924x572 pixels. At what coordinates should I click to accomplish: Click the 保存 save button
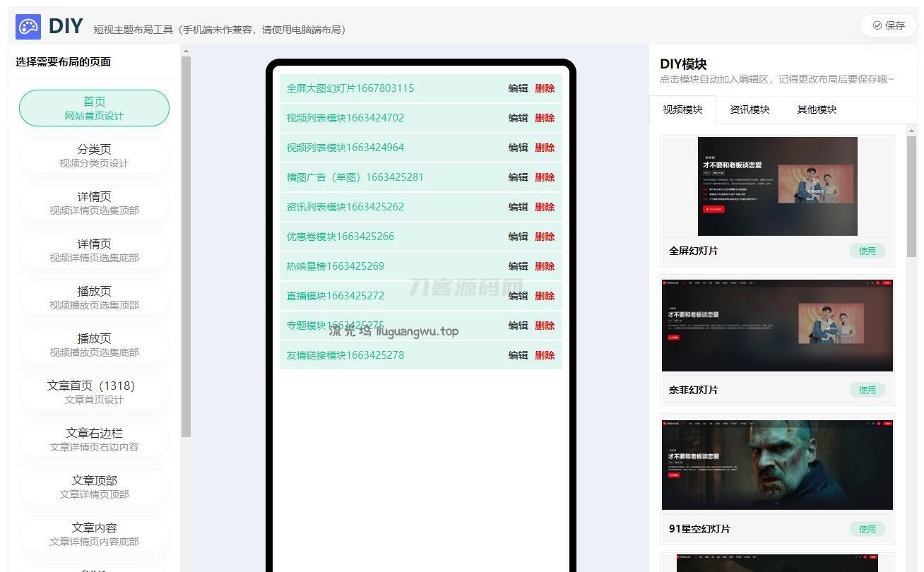[888, 25]
